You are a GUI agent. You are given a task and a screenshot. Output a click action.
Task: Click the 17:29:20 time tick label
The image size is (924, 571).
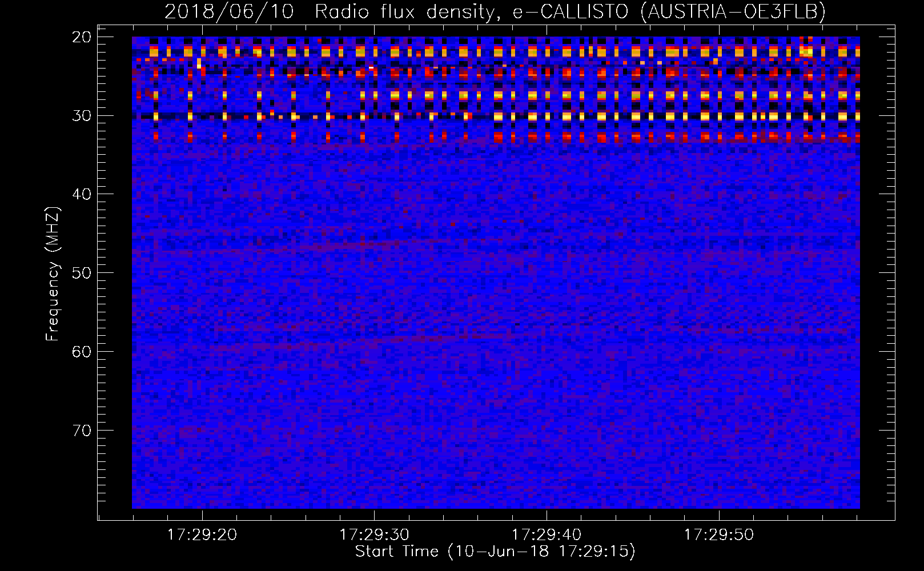click(202, 535)
